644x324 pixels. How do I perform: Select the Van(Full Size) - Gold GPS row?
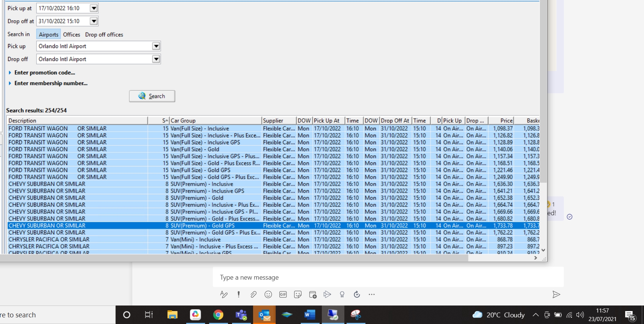point(273,170)
